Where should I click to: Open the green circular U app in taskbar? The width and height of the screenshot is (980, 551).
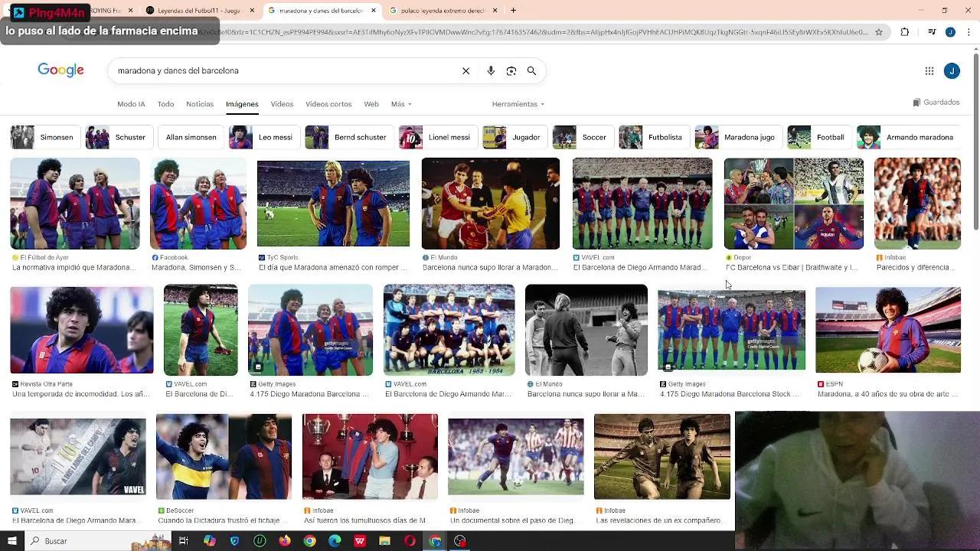pyautogui.click(x=260, y=541)
